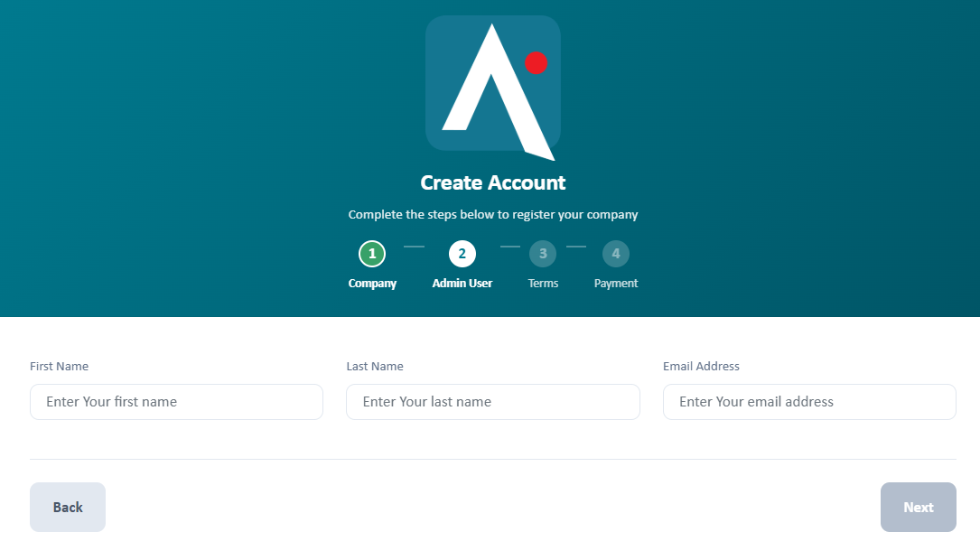The width and height of the screenshot is (980, 560).
Task: Jump to the Terms step label
Action: (x=543, y=283)
